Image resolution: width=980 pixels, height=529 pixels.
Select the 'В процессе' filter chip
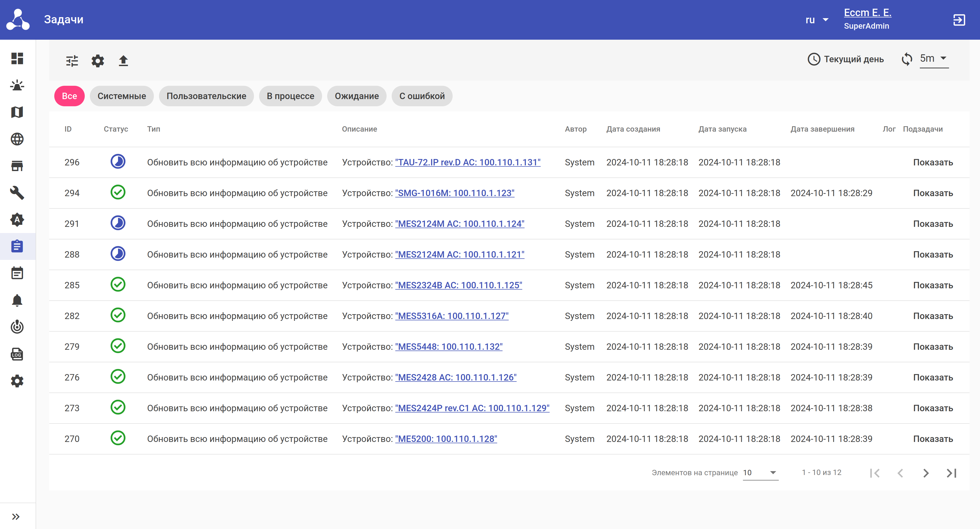(x=290, y=96)
